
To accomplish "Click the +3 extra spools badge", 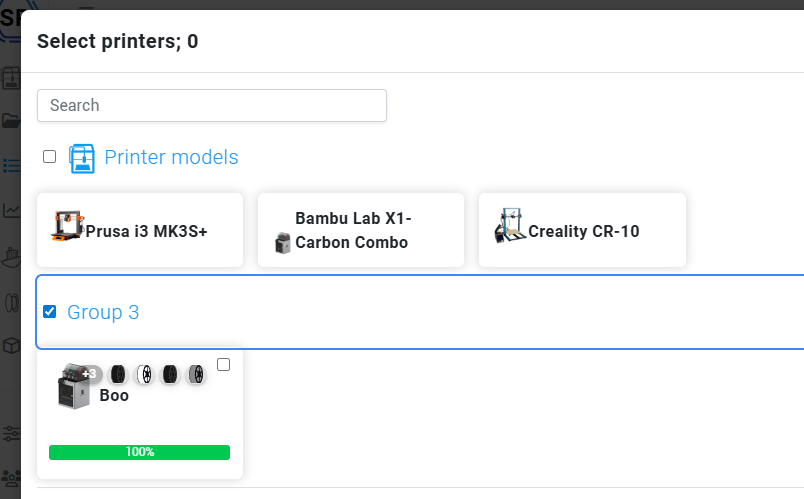I will pyautogui.click(x=90, y=374).
